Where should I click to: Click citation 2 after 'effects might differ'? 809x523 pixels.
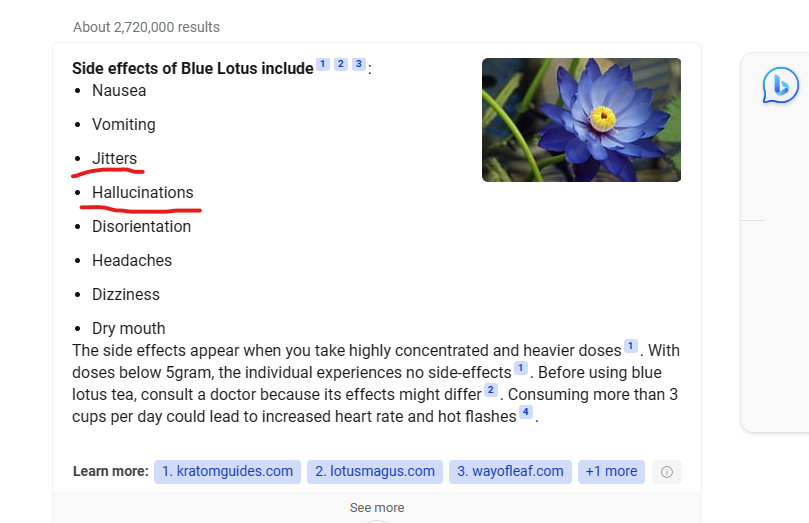coord(491,390)
